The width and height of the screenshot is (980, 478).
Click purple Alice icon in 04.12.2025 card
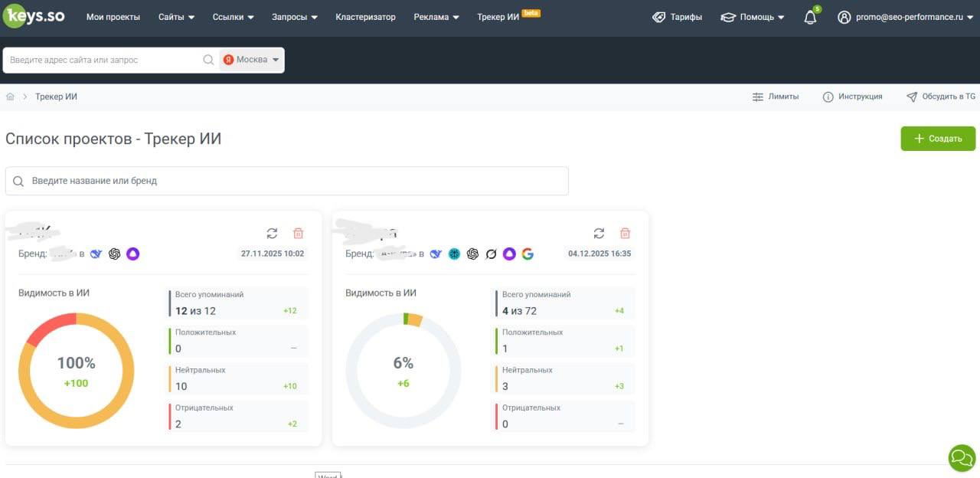(509, 254)
